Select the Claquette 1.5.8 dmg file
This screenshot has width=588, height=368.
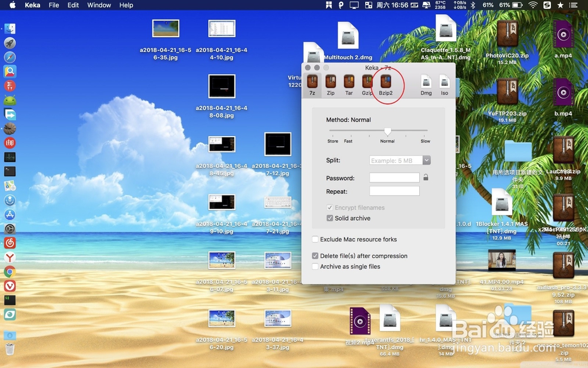pyautogui.click(x=446, y=28)
